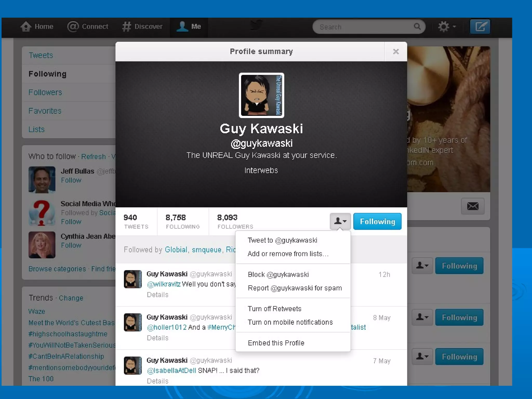This screenshot has width=532, height=399.
Task: Toggle the Following button for @guykawaski
Action: [377, 221]
